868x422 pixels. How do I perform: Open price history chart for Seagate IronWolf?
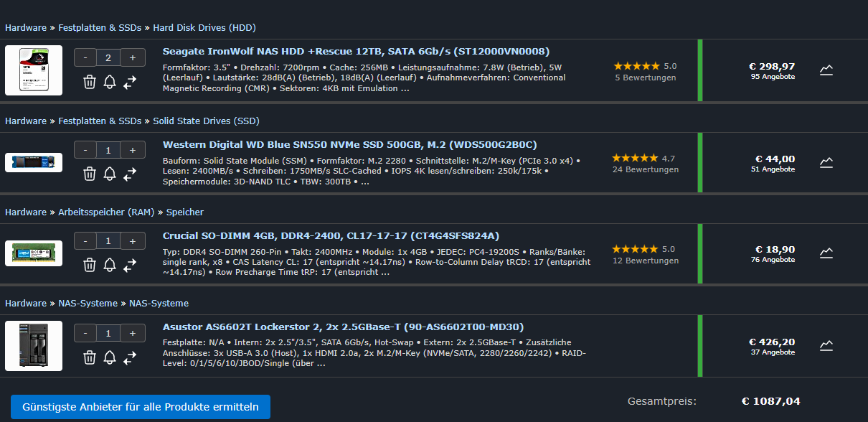826,70
